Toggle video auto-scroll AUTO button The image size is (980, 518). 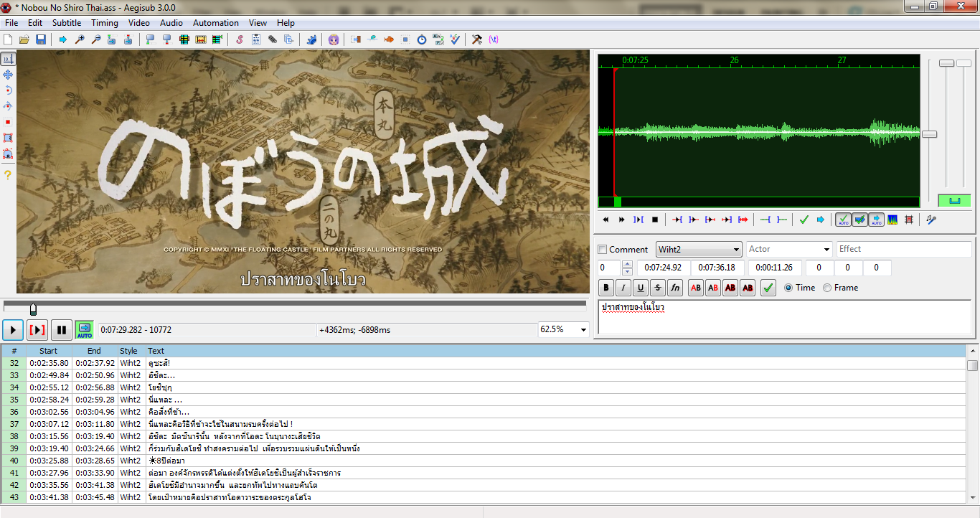click(x=85, y=330)
